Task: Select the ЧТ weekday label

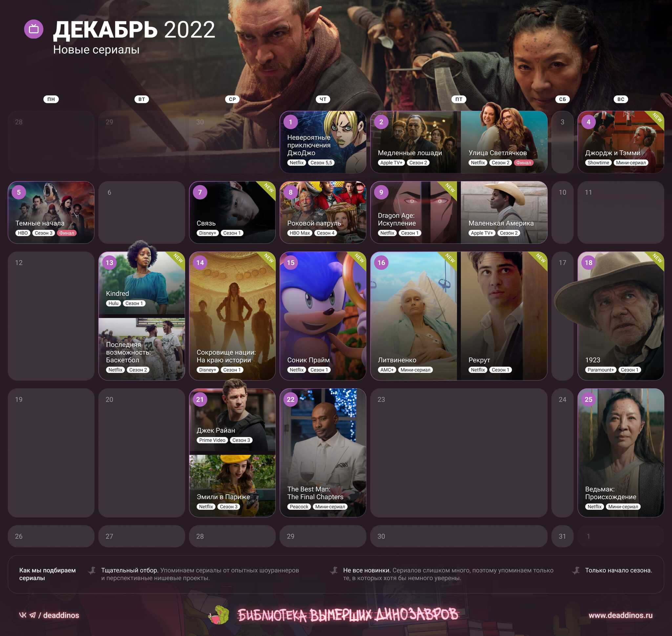Action: point(323,99)
